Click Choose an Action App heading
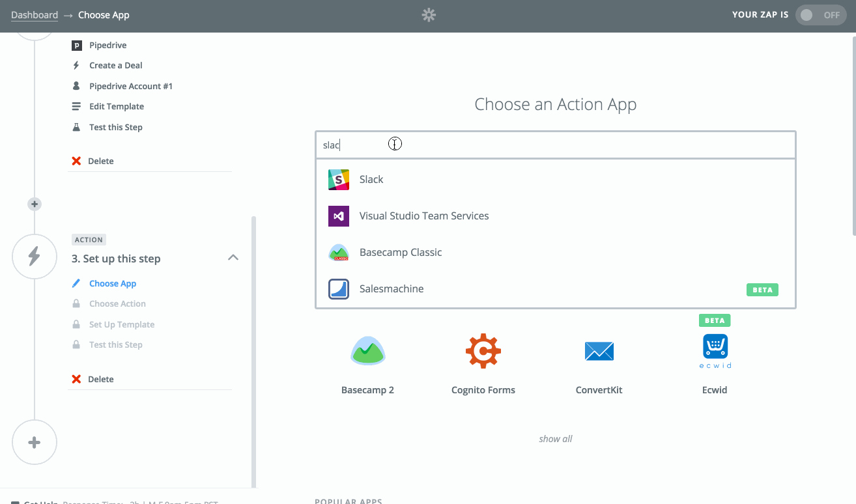 [x=556, y=104]
